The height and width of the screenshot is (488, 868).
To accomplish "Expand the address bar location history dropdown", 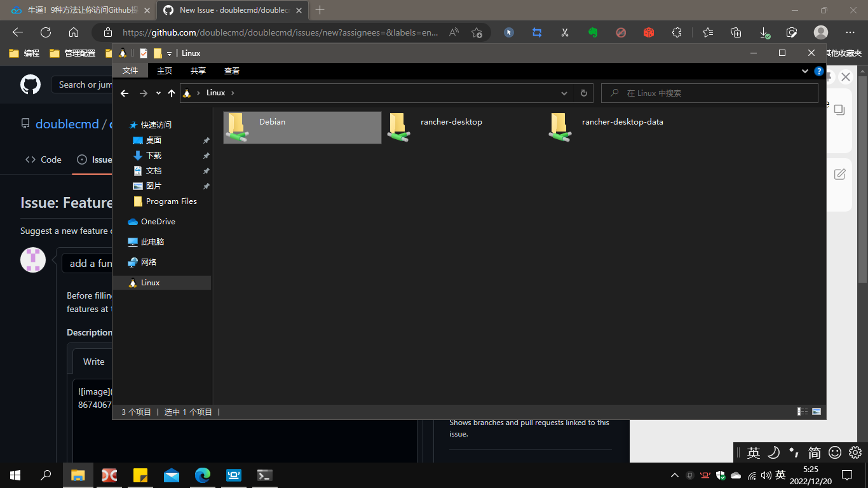I will [x=564, y=92].
